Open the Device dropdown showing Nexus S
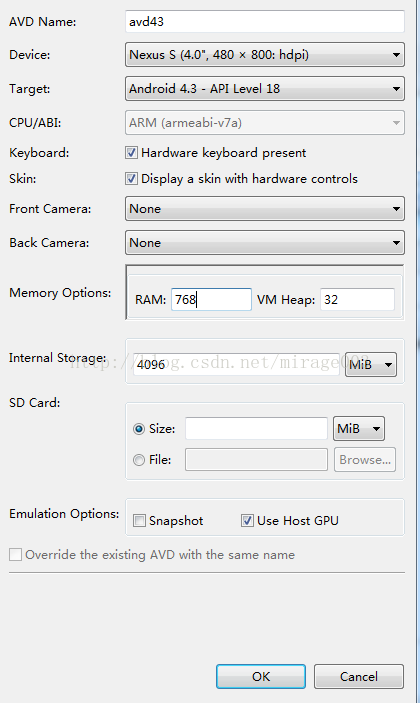The height and width of the screenshot is (703, 420). click(264, 55)
